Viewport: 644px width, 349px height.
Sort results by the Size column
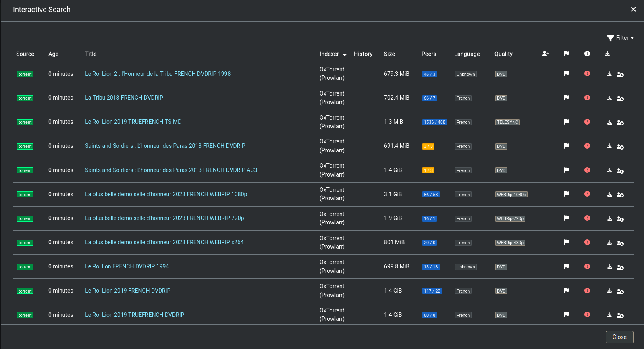(x=389, y=54)
